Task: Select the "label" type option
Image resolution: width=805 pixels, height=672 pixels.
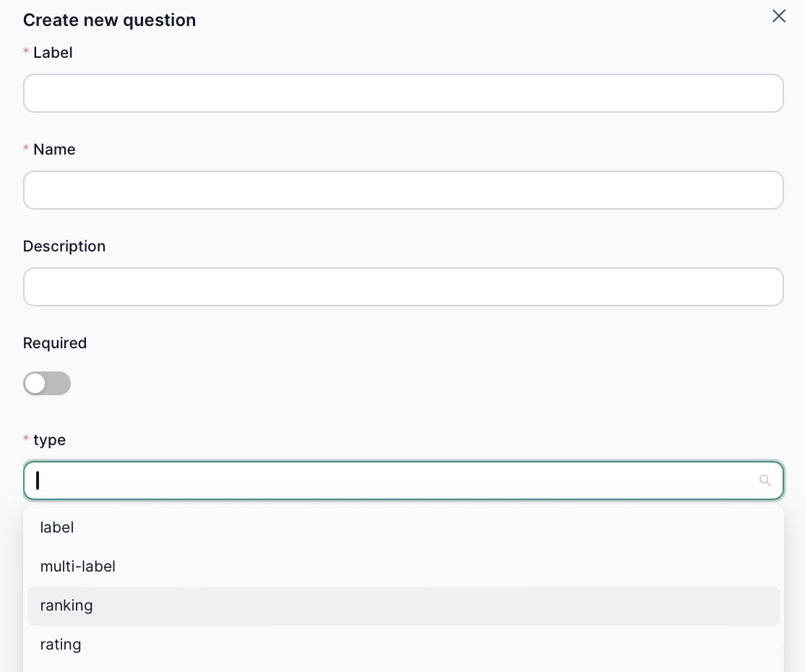Action: click(57, 527)
